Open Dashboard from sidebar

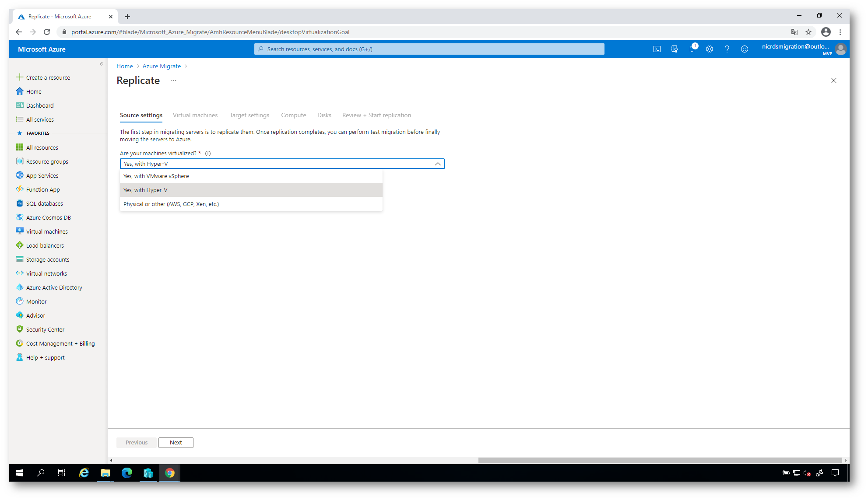[x=35, y=105]
